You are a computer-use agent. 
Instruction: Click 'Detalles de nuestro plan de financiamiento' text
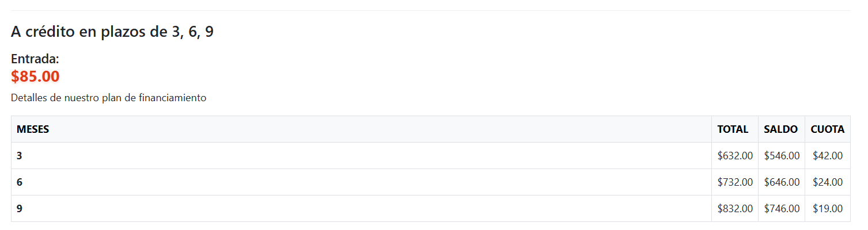[108, 98]
